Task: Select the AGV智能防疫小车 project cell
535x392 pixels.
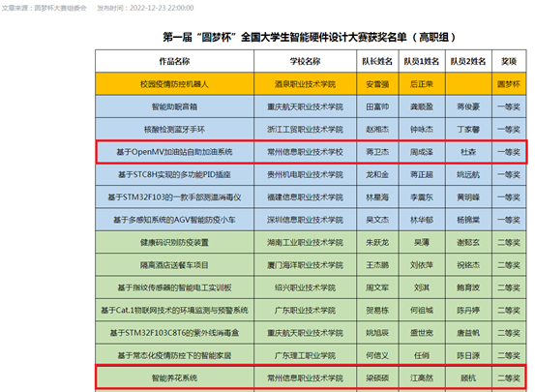Action: (x=174, y=220)
